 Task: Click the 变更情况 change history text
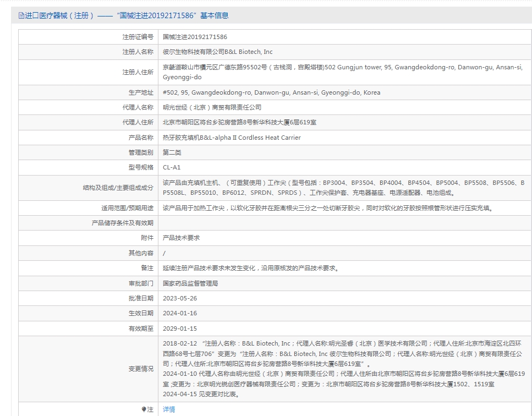click(x=343, y=368)
